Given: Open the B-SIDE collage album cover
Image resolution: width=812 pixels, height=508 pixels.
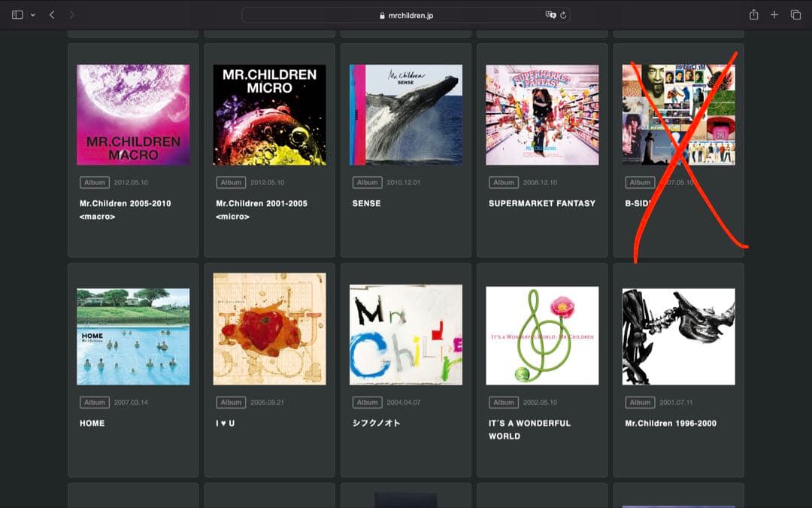Looking at the screenshot, I should pos(678,114).
